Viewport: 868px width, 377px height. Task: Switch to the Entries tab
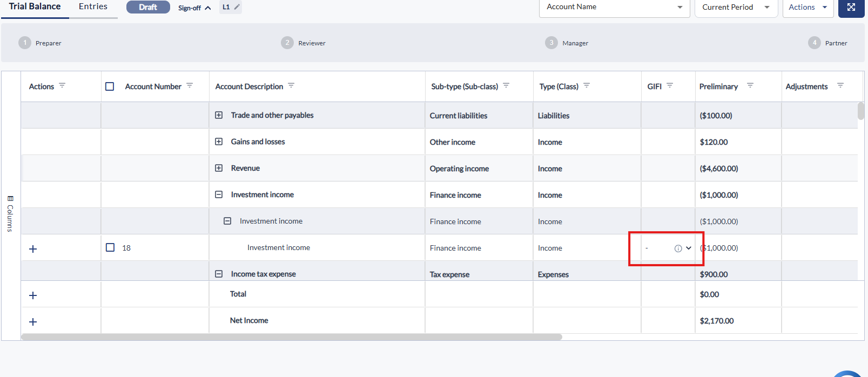(93, 6)
